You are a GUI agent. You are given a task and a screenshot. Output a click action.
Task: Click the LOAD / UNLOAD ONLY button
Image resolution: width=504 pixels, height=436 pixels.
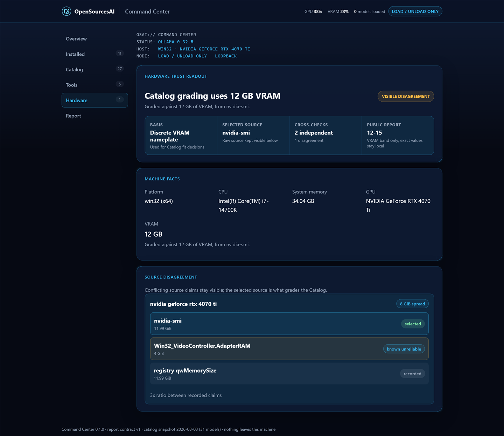pos(415,12)
